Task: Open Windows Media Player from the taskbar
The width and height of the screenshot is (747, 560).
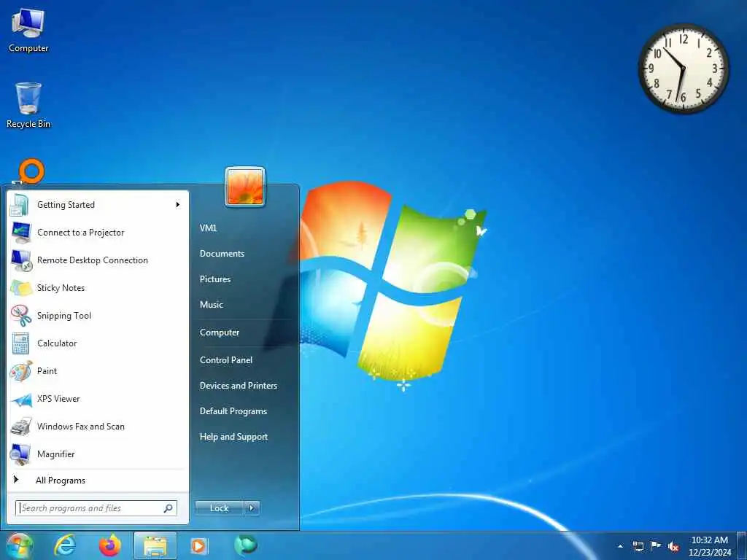Action: pyautogui.click(x=198, y=545)
